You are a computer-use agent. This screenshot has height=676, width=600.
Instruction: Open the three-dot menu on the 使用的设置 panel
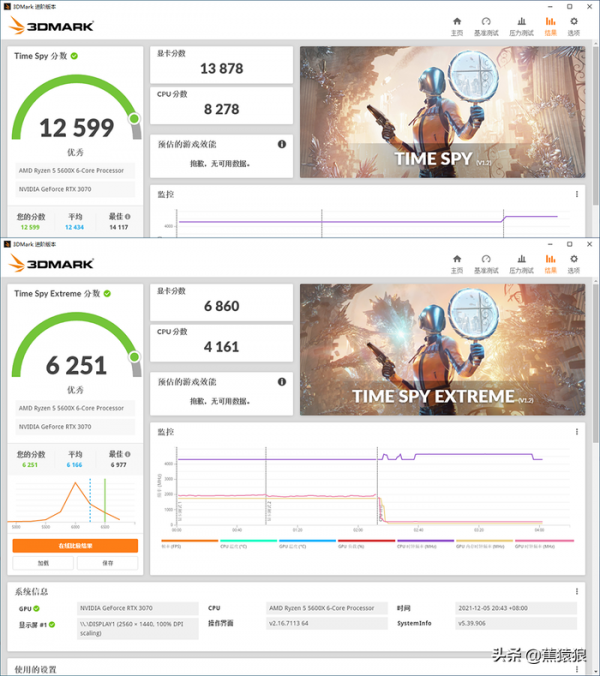577,668
